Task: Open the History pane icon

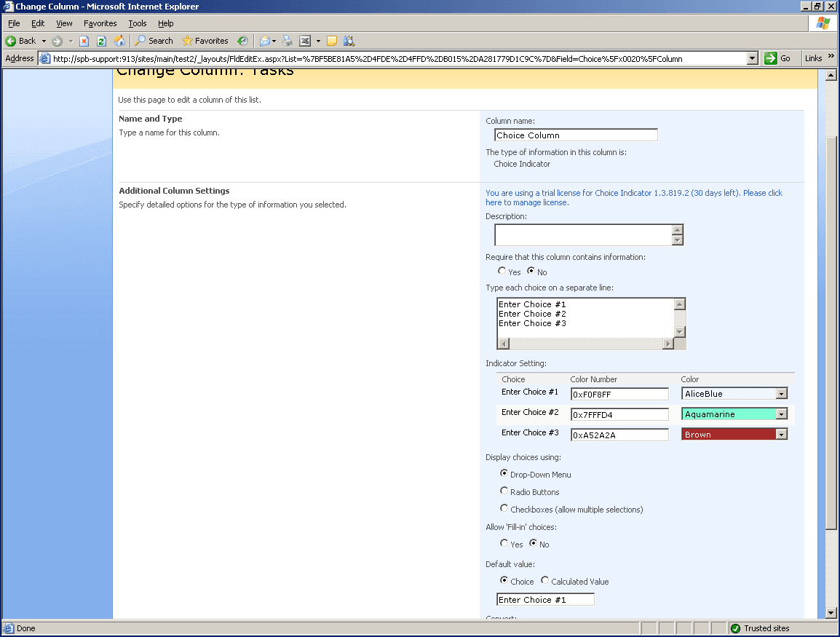Action: pos(242,41)
